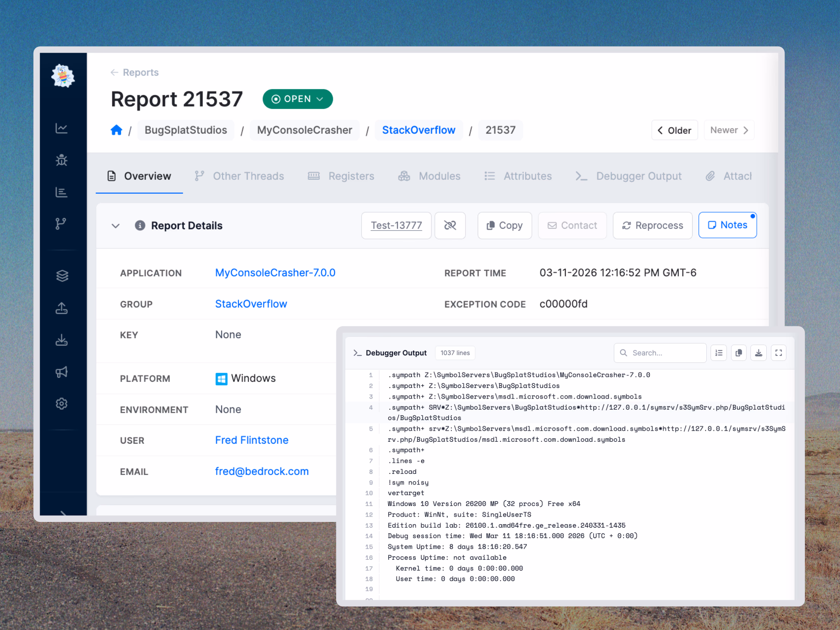The height and width of the screenshot is (630, 840).
Task: Open the settings gear icon in sidebar
Action: [x=61, y=404]
